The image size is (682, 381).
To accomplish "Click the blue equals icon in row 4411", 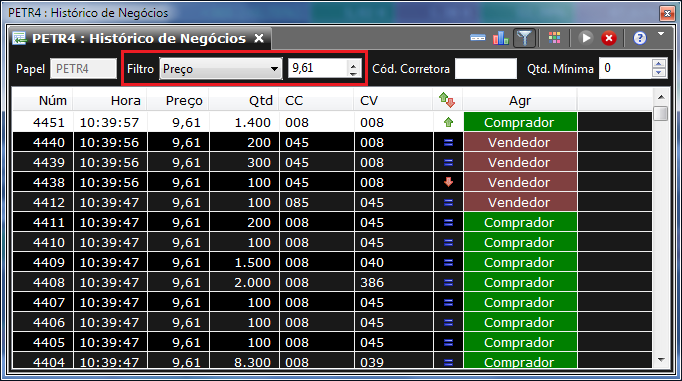I will [448, 223].
